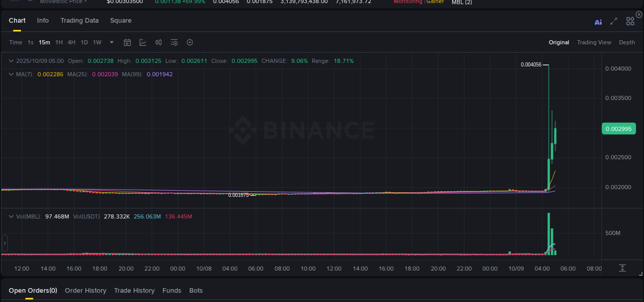Open the Depth view
644x302 pixels.
[x=627, y=42]
